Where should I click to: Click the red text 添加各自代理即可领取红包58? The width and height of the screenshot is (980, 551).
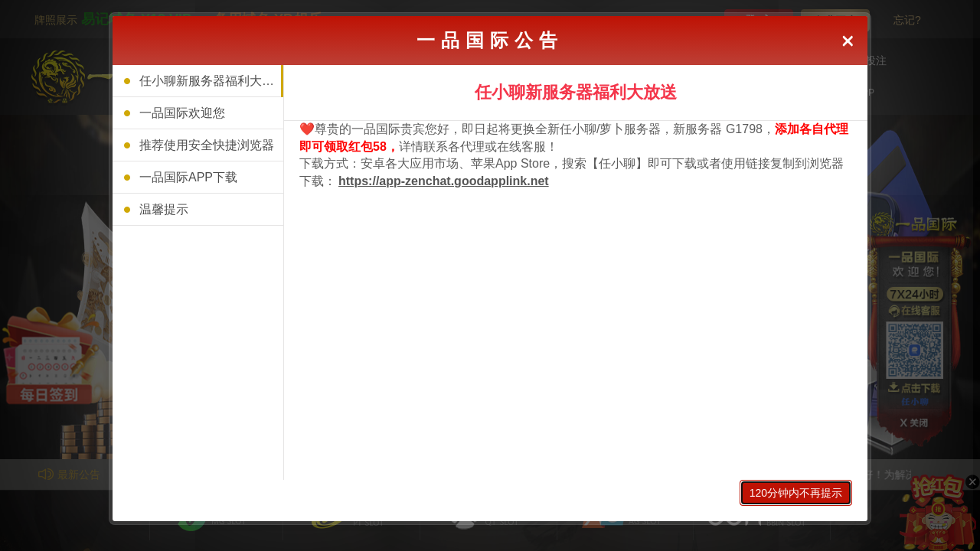pos(573,138)
